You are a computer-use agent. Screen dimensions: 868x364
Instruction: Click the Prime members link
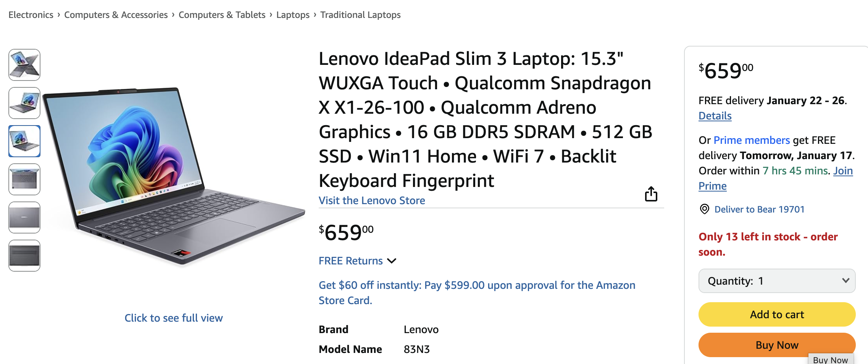click(x=752, y=140)
